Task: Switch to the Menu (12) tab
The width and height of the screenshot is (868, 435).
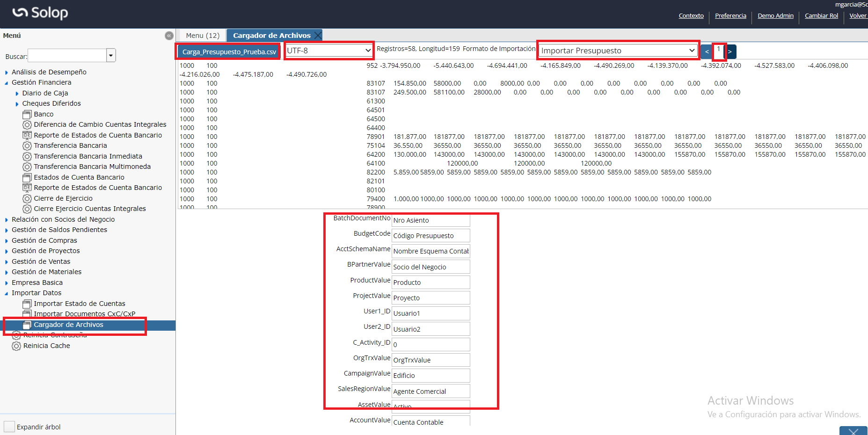Action: tap(202, 36)
